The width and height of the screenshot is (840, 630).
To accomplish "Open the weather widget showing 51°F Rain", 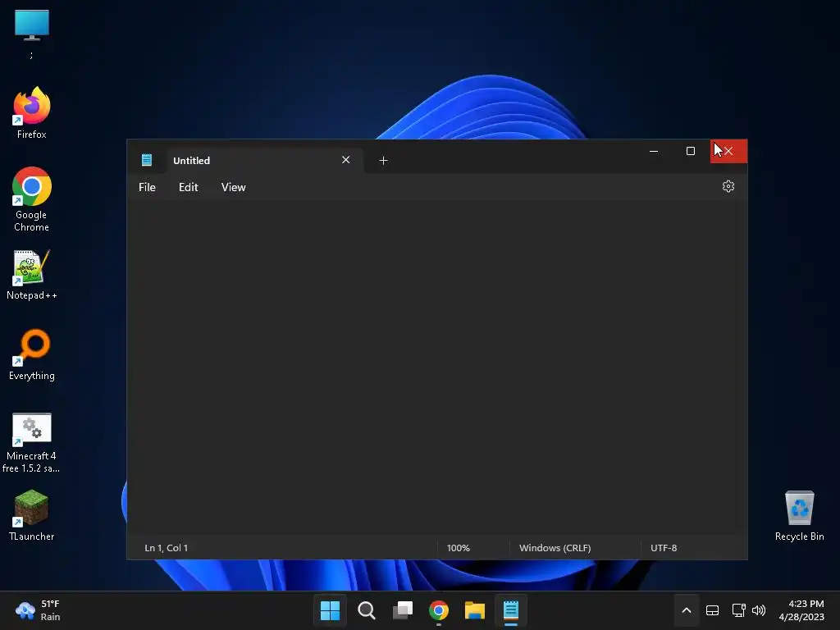I will [x=38, y=610].
